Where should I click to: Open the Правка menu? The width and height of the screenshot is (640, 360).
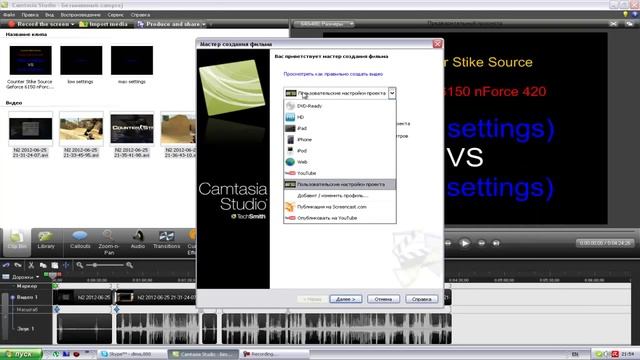coord(30,15)
